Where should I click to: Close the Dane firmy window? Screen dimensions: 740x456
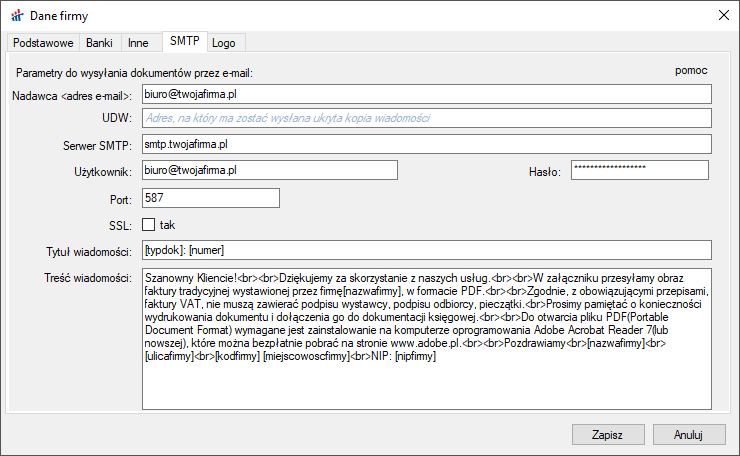pyautogui.click(x=722, y=15)
